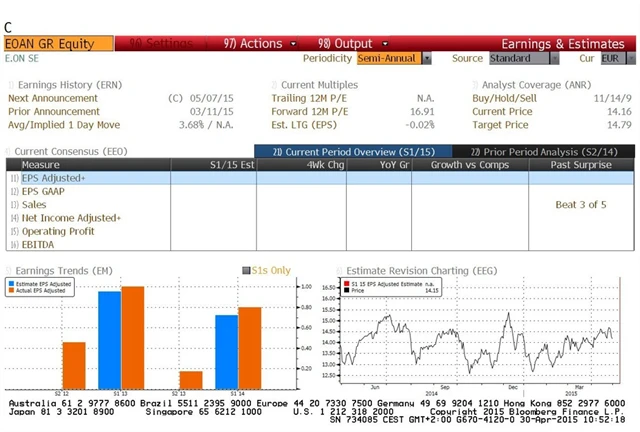Switch to Prior Period Analysis (S2/14) tab
Image resolution: width=640 pixels, height=432 pixels.
pyautogui.click(x=544, y=151)
